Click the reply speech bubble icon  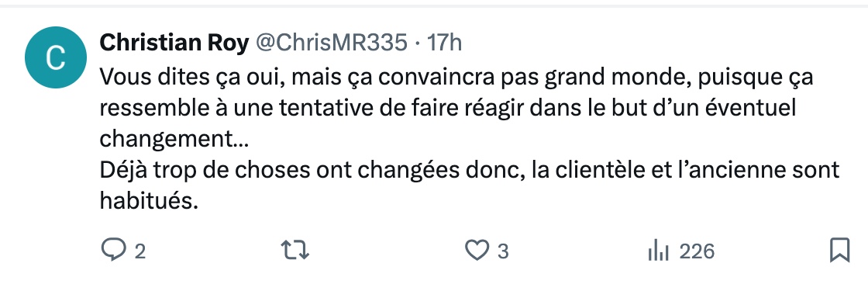(x=114, y=251)
